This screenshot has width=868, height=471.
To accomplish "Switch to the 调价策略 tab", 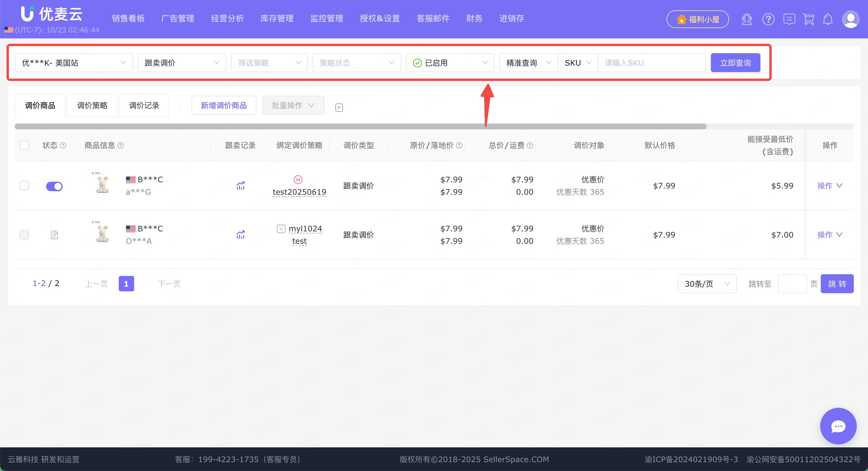I will click(92, 105).
